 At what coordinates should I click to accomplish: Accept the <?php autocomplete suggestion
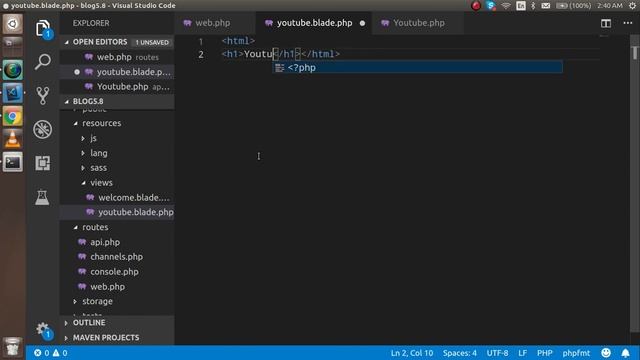pos(417,68)
